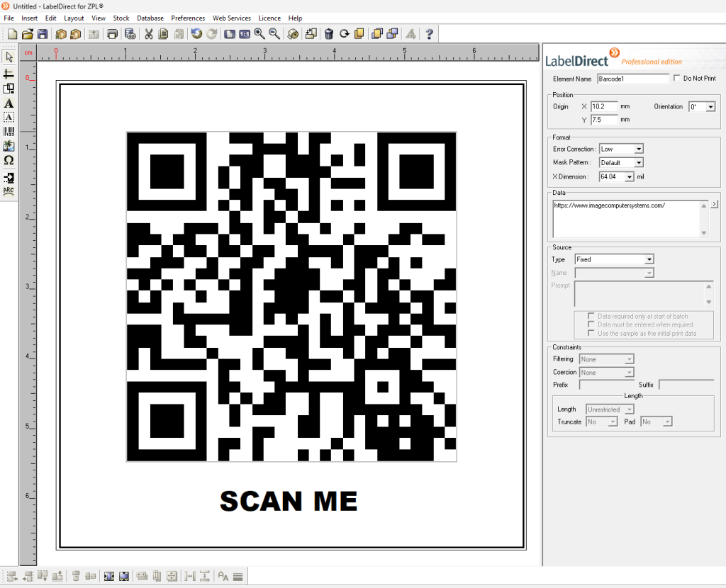
Task: Click the New label icon
Action: point(13,34)
